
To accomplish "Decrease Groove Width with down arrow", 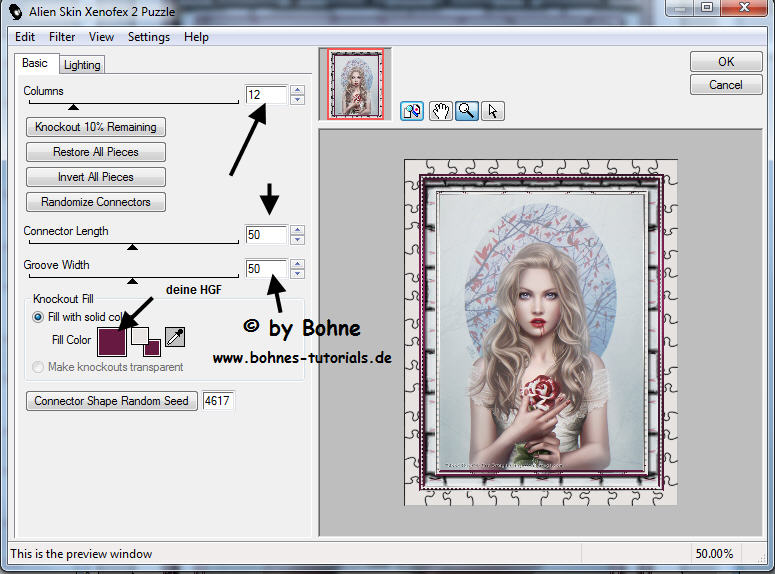I will click(x=298, y=273).
